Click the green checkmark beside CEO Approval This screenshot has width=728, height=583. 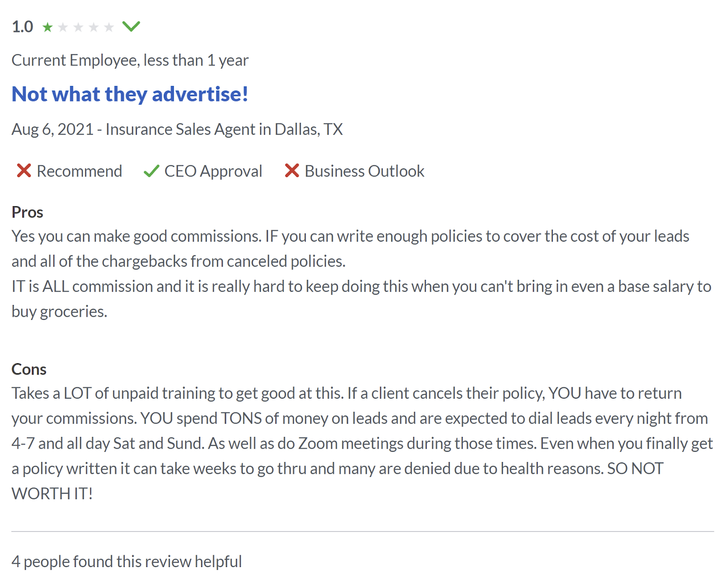click(x=151, y=171)
